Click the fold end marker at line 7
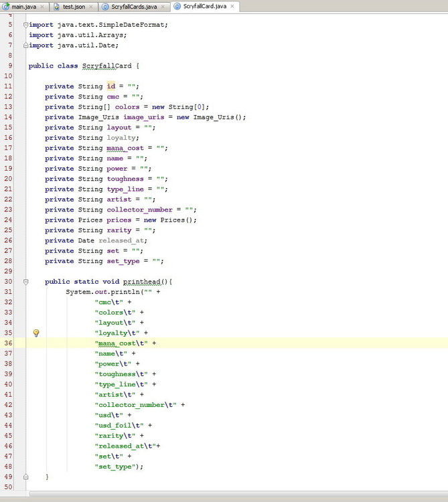 pos(25,46)
